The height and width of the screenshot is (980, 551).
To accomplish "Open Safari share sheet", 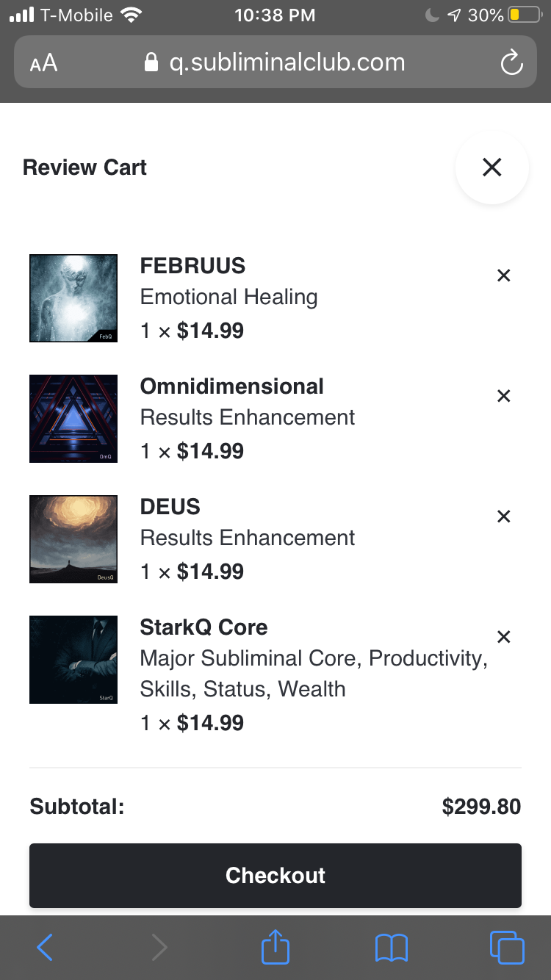I will point(275,948).
